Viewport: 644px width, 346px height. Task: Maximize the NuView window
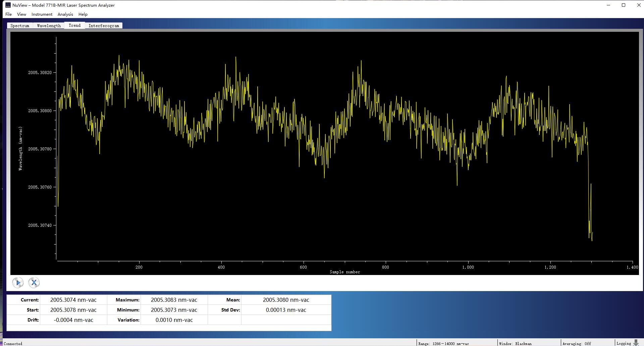coord(624,5)
